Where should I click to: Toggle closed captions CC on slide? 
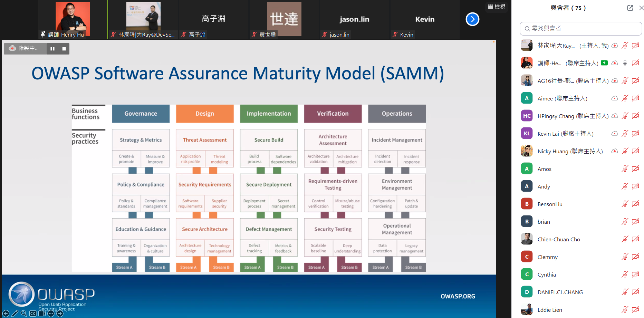coord(33,314)
